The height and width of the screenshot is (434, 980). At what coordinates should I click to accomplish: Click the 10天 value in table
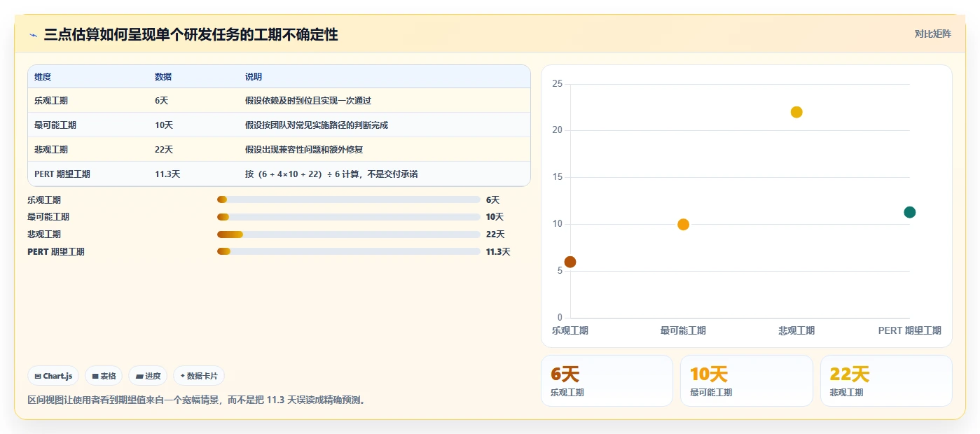[x=164, y=125]
